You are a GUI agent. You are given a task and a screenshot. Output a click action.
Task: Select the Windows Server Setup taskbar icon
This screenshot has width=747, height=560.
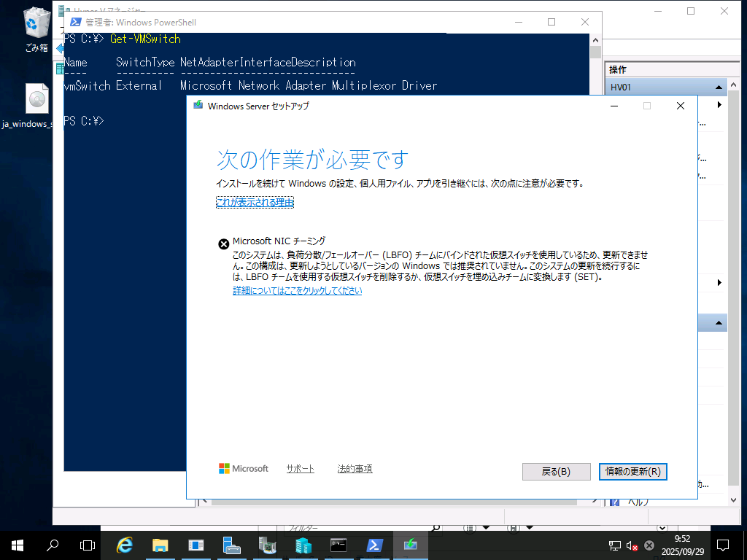point(410,545)
